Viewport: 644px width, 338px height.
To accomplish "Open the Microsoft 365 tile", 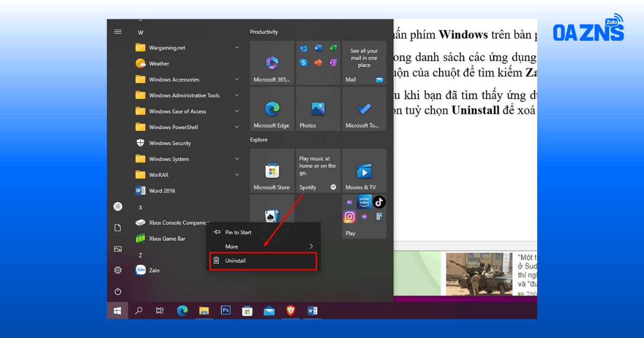I will click(x=272, y=63).
